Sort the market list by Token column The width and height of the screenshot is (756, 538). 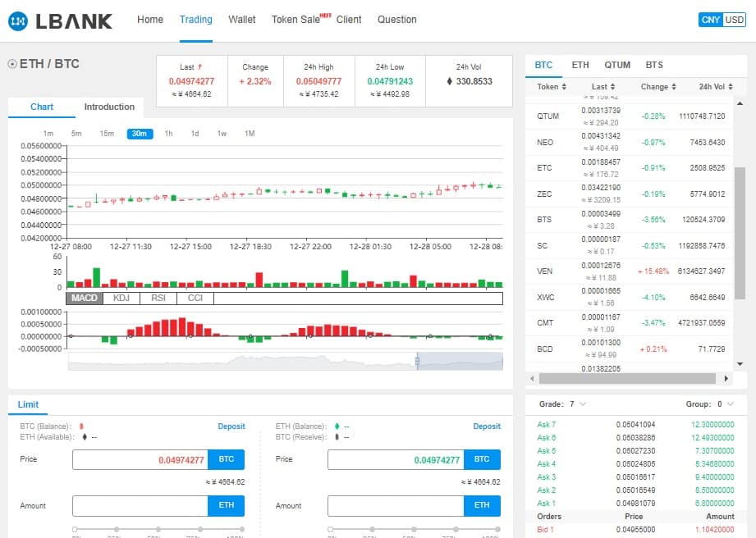[552, 87]
